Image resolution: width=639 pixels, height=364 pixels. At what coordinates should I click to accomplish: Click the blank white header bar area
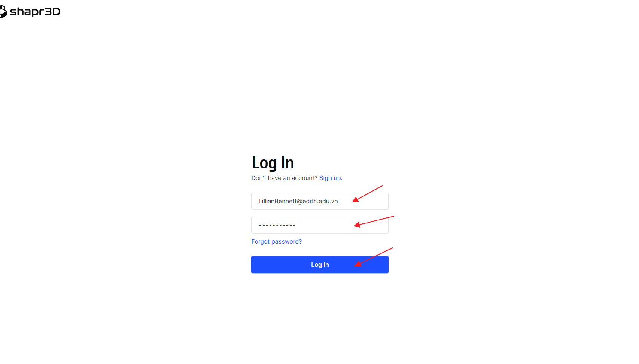point(343,13)
